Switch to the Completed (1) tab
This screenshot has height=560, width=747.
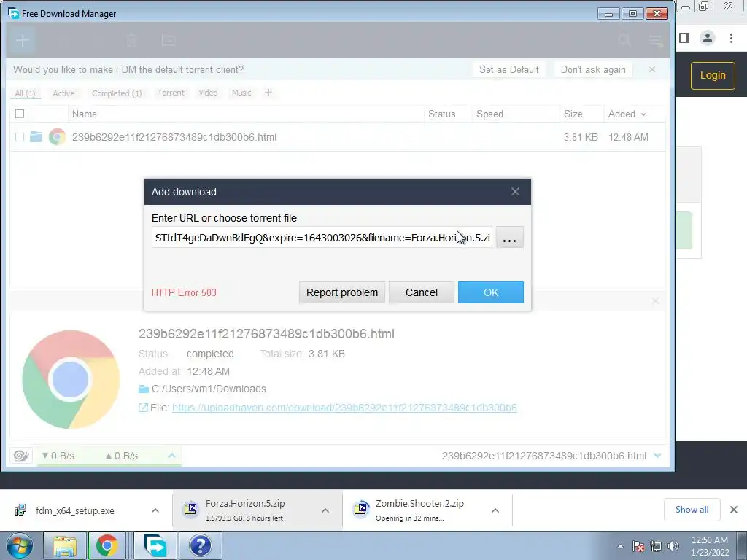pyautogui.click(x=117, y=93)
